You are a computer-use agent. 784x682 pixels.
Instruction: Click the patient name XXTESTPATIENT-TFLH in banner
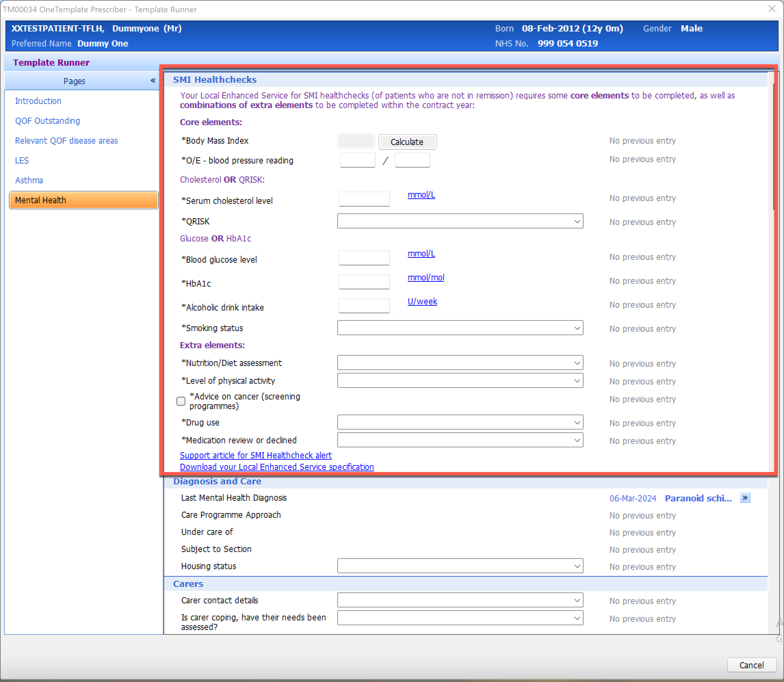coord(58,28)
